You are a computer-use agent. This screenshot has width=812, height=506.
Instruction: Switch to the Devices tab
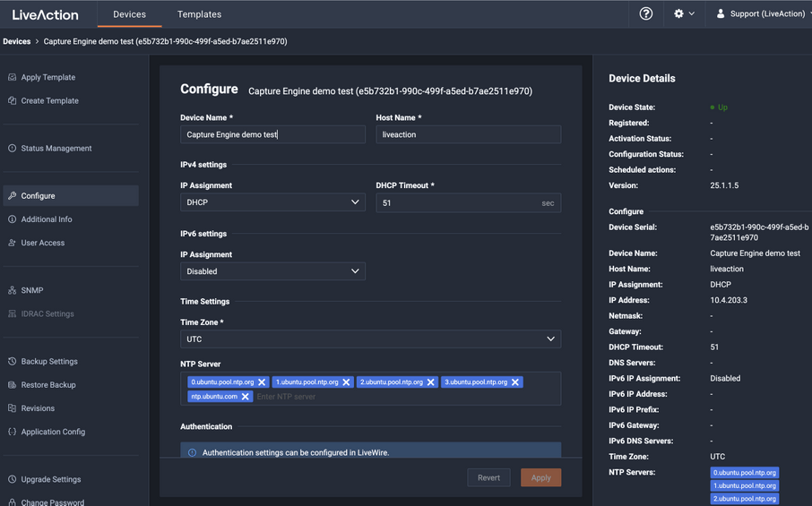coord(129,14)
